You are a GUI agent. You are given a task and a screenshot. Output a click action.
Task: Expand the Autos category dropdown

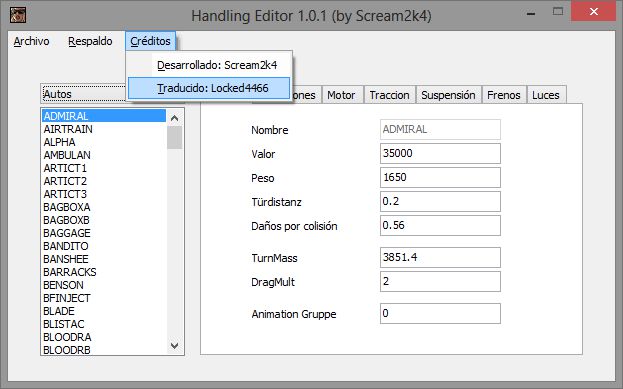tap(83, 94)
